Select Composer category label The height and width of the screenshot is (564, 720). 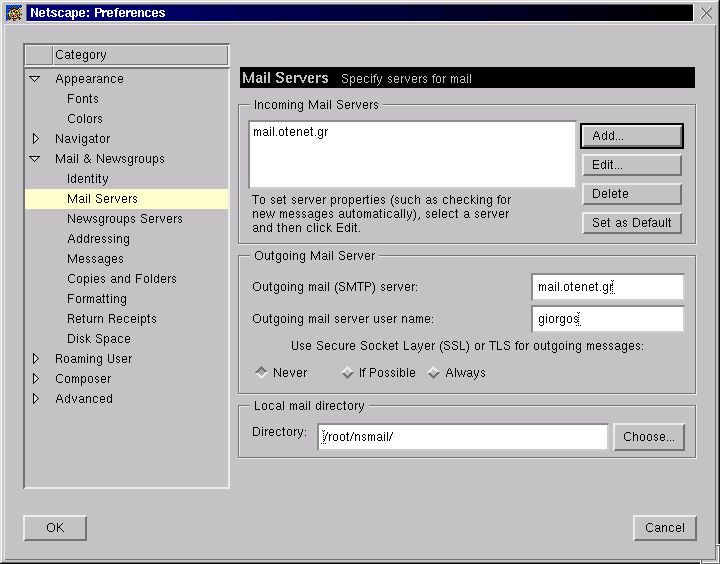coord(83,379)
